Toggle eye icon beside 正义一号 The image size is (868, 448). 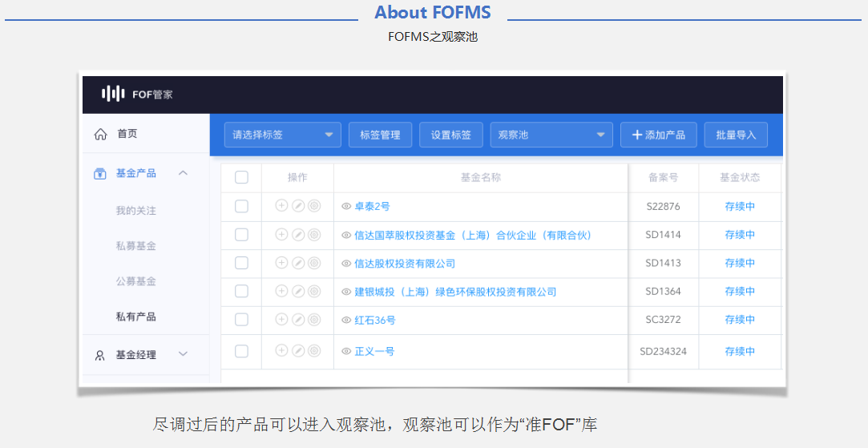[346, 351]
